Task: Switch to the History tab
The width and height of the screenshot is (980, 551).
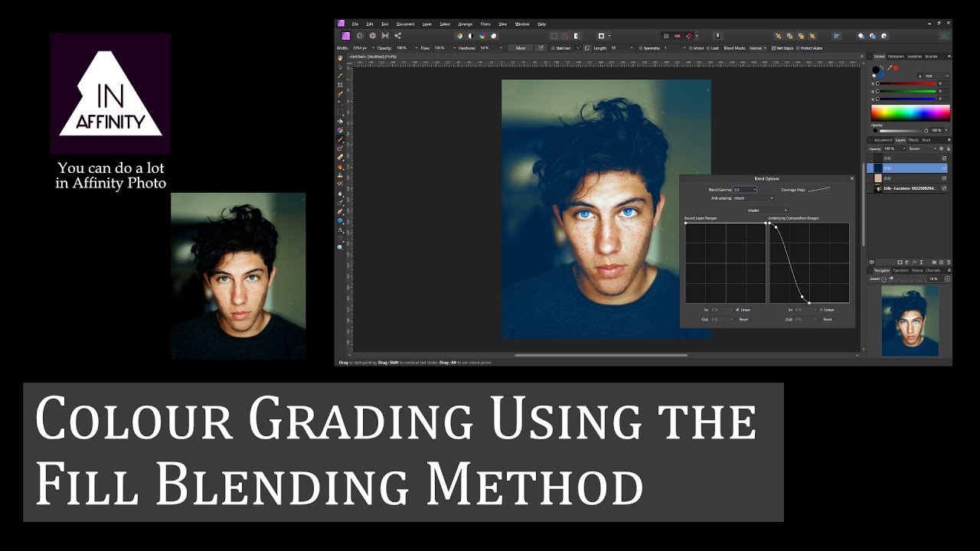Action: pos(917,270)
